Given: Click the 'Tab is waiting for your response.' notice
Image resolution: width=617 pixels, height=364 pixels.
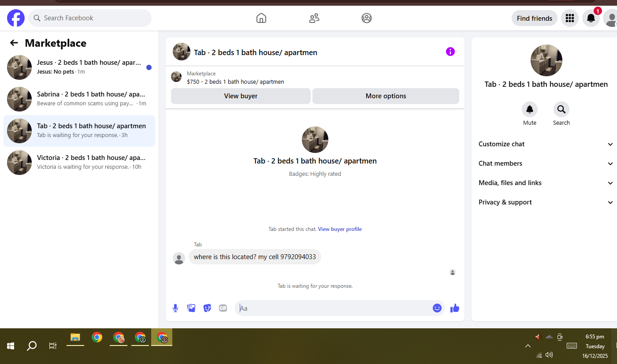Looking at the screenshot, I should (315, 286).
